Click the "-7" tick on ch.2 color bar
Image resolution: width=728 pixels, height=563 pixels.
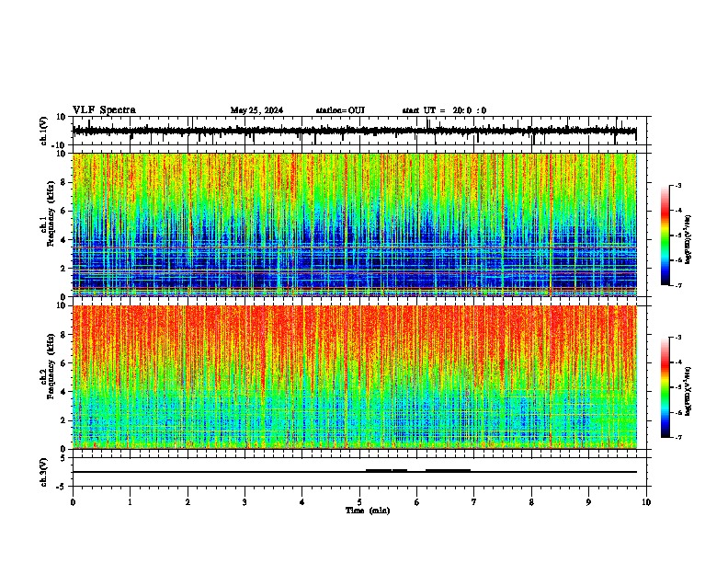pyautogui.click(x=677, y=438)
